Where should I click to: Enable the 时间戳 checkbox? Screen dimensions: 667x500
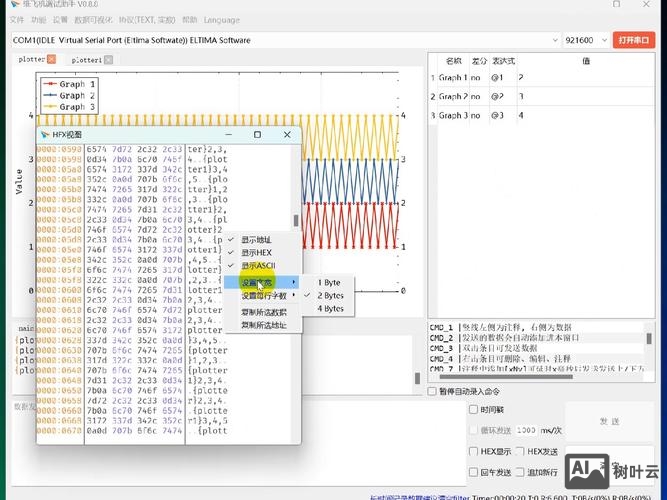(474, 410)
